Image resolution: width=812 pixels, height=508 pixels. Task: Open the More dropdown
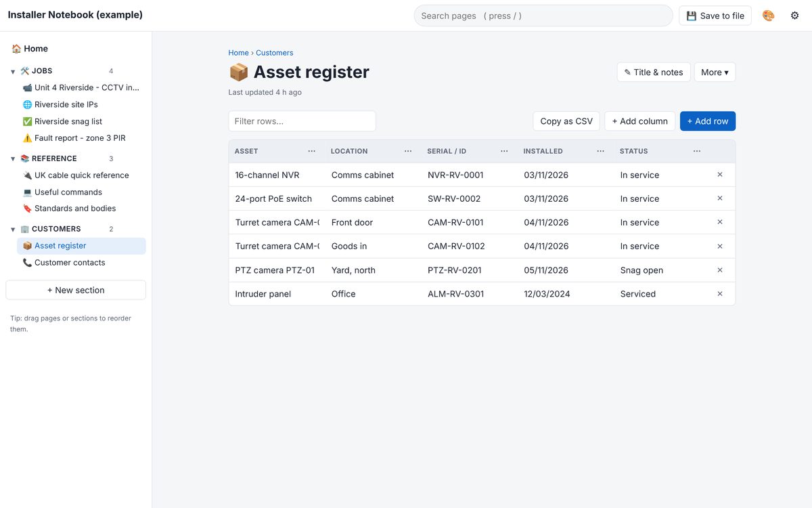coord(715,72)
